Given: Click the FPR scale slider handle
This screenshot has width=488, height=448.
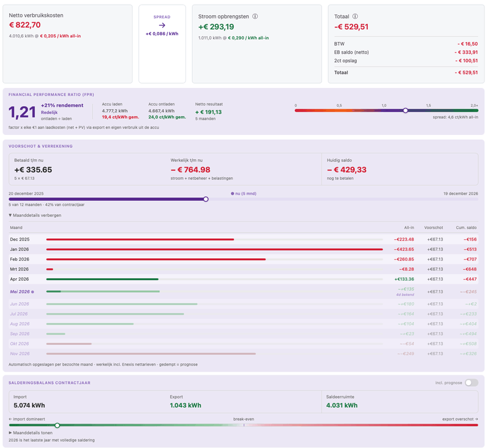Looking at the screenshot, I should (x=405, y=110).
